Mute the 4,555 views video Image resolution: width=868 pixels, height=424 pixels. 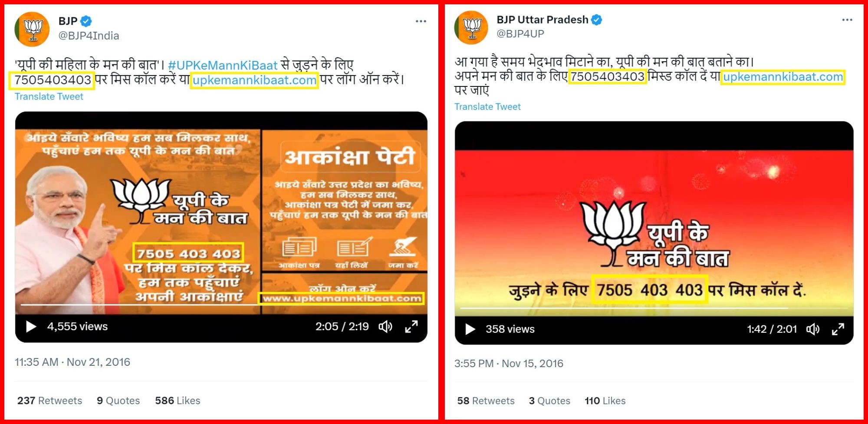pos(385,326)
